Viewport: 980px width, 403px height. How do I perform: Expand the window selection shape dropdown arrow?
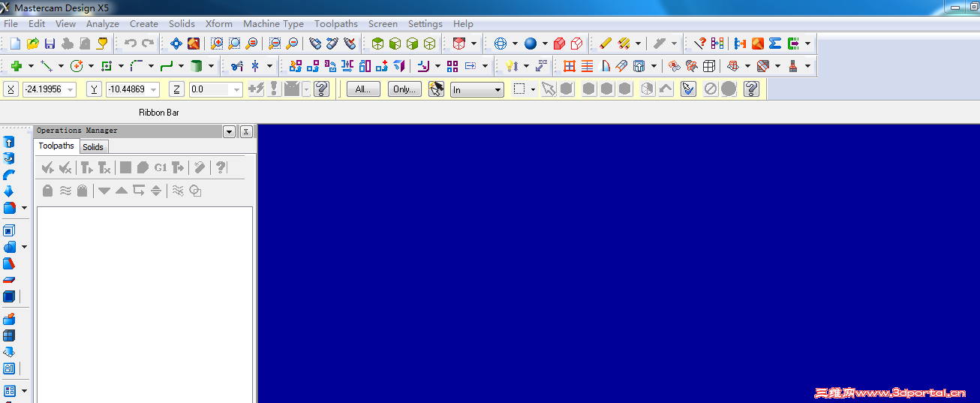[x=533, y=89]
